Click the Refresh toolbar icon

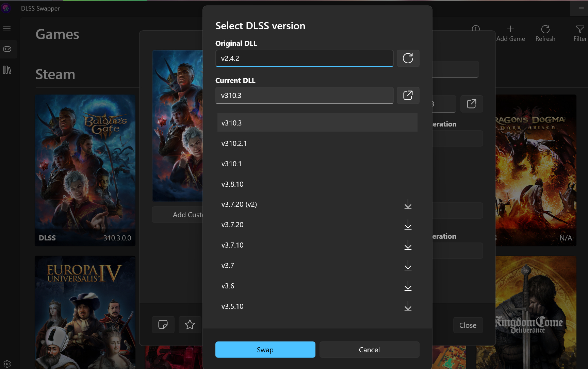pyautogui.click(x=545, y=29)
